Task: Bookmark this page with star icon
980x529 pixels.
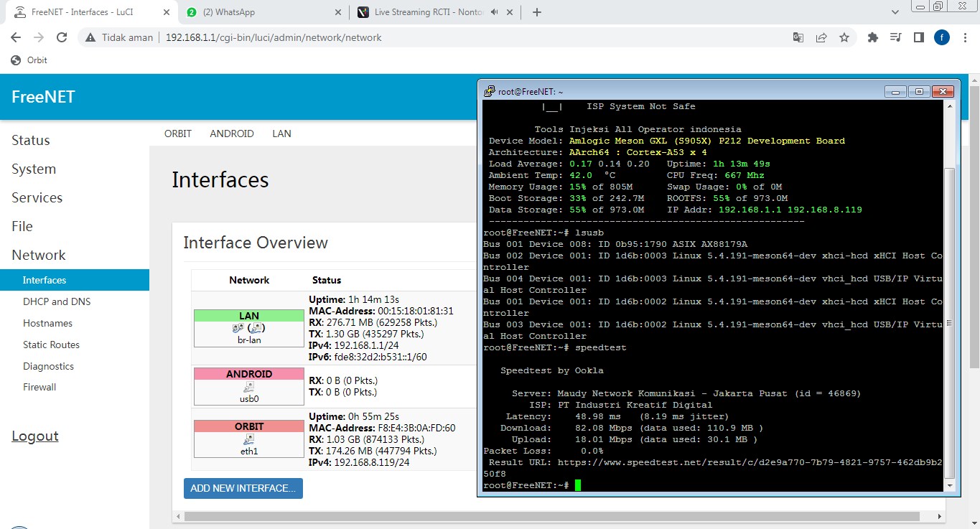Action: tap(844, 37)
